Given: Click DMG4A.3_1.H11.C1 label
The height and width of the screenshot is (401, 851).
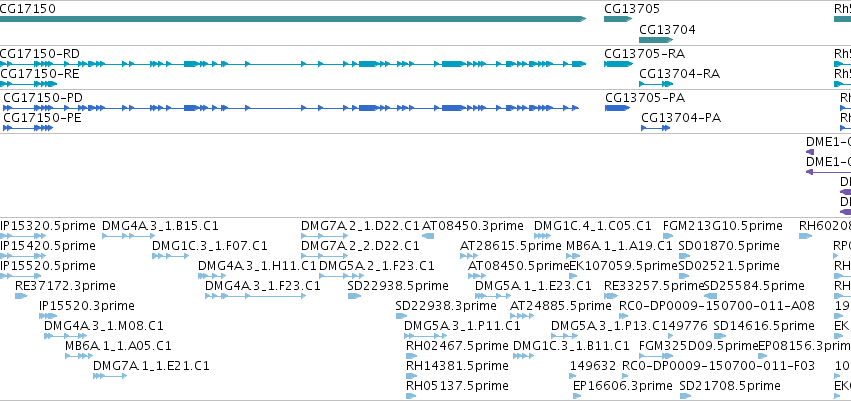Looking at the screenshot, I should pyautogui.click(x=257, y=266).
